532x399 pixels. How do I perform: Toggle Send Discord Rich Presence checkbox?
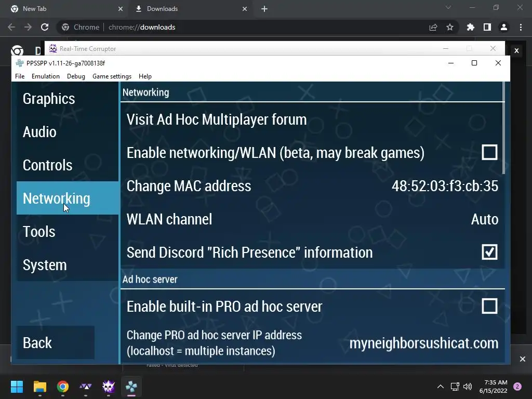pos(489,252)
